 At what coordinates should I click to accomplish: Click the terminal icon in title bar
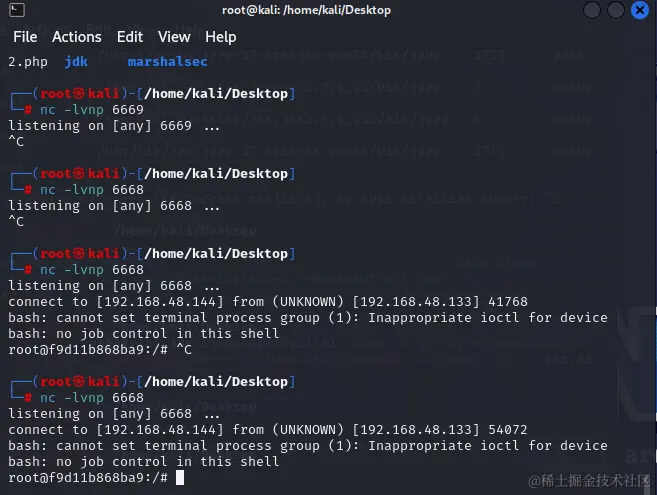pyautogui.click(x=17, y=10)
